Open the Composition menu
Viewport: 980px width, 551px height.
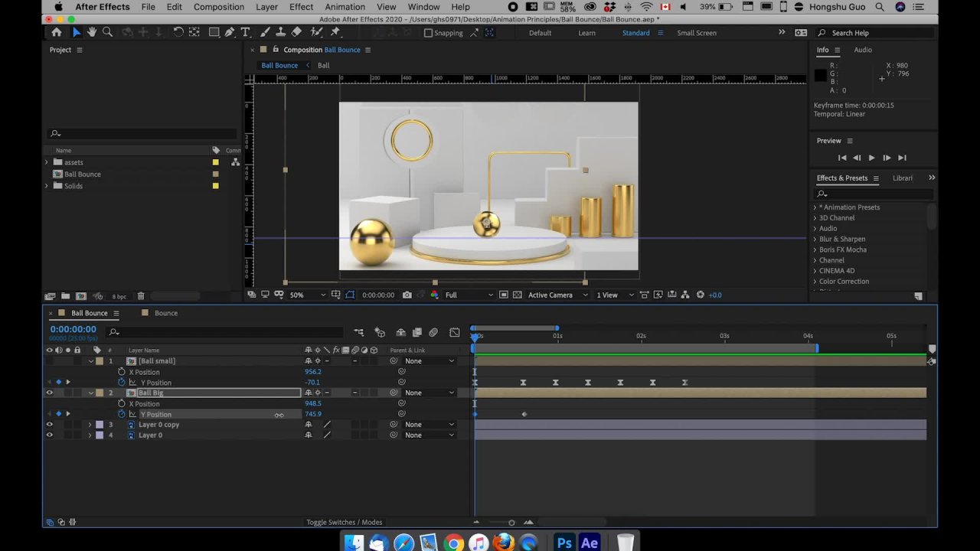click(x=218, y=7)
